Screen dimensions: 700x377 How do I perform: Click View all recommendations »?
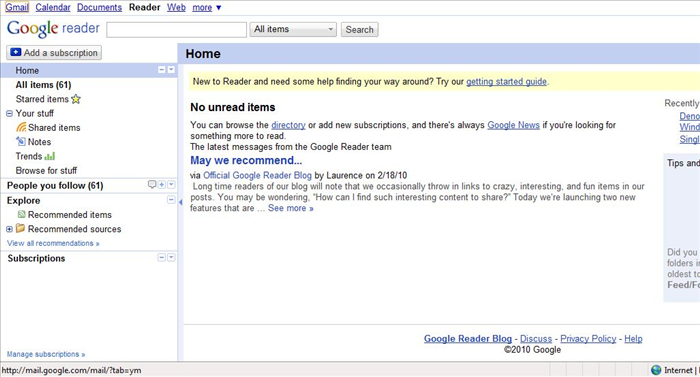pos(53,243)
